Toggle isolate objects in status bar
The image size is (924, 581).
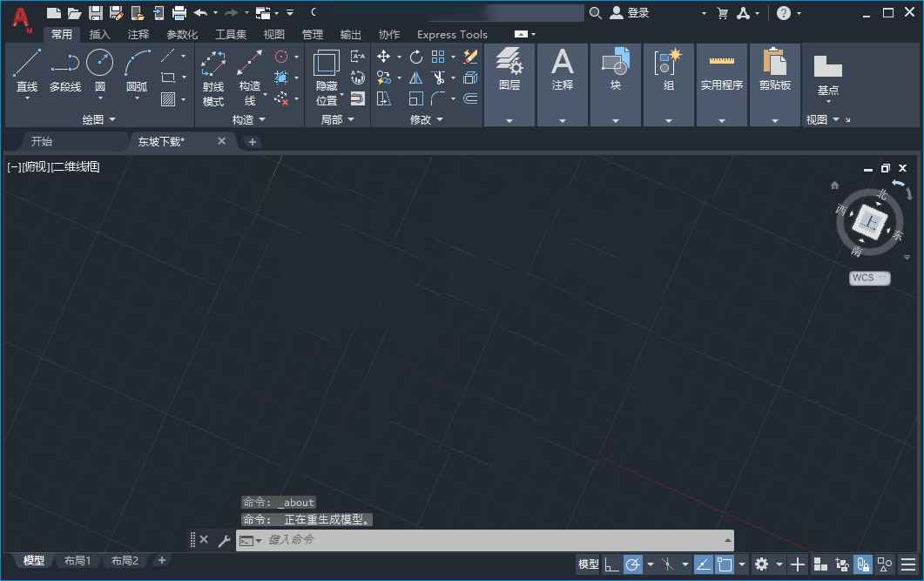click(x=885, y=564)
